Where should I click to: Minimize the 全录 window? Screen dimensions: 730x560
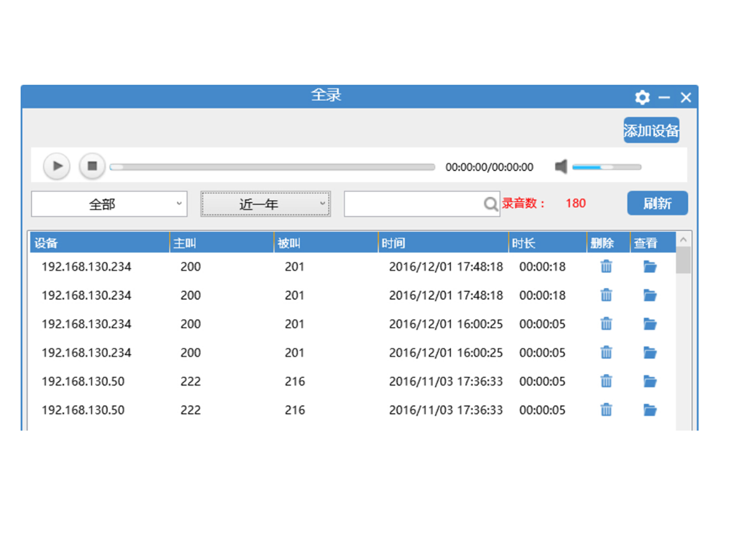tap(664, 97)
